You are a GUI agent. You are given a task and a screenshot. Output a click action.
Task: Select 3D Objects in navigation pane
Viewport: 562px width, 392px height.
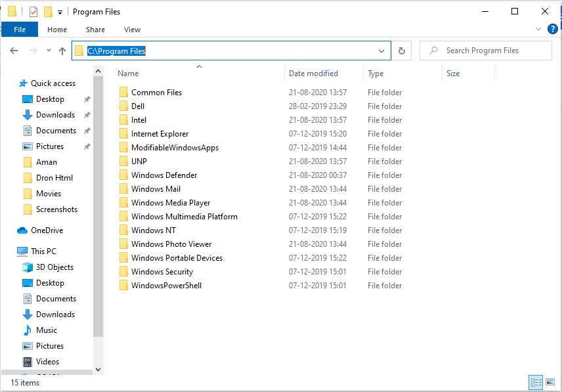click(x=54, y=267)
